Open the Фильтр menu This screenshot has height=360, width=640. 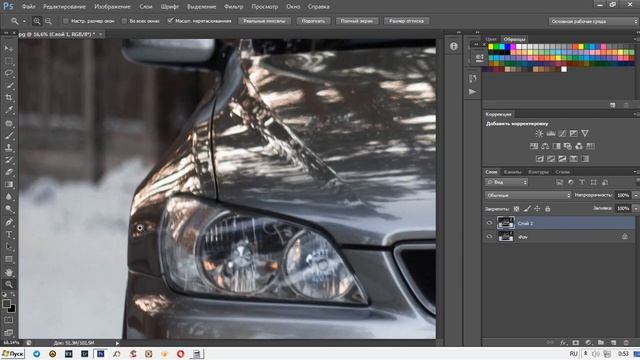click(233, 7)
